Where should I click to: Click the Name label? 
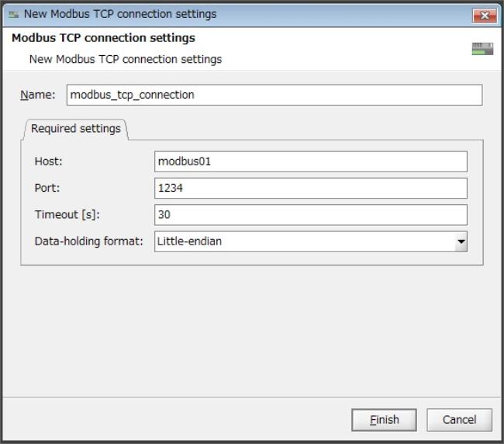tap(38, 95)
